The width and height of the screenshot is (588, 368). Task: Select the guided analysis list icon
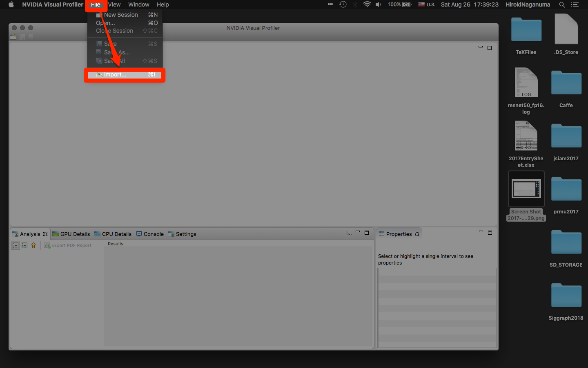15,245
